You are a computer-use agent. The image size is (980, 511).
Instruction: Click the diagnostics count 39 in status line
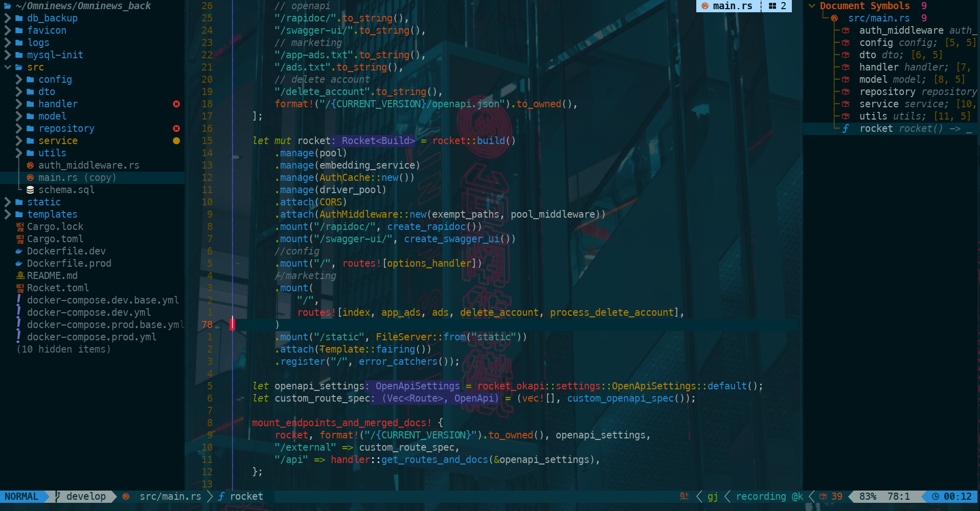point(836,496)
